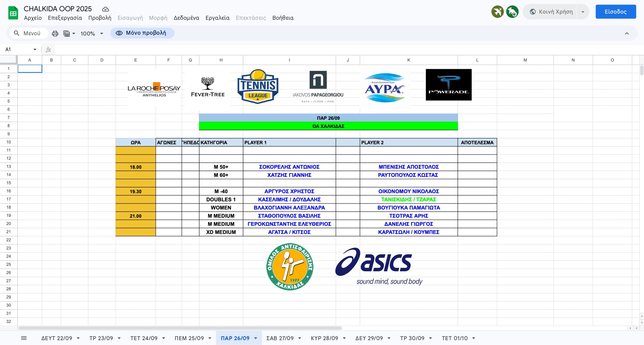
Task: Select column K header
Action: (409, 60)
